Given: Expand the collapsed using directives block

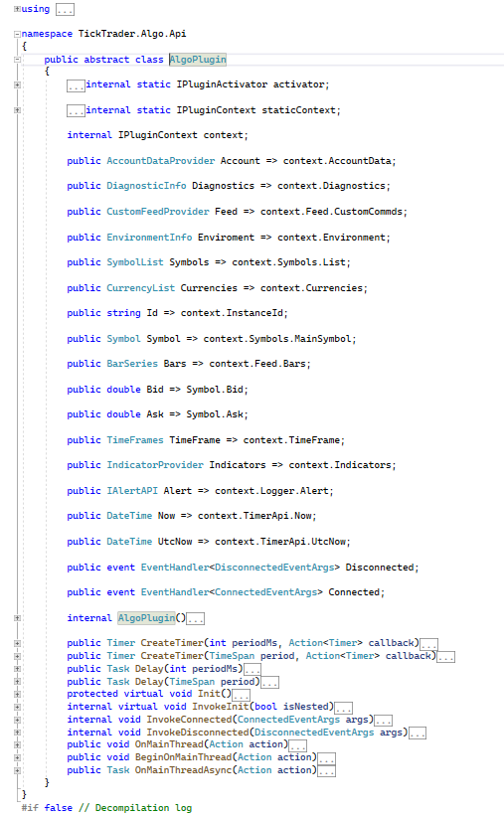Looking at the screenshot, I should (17, 9).
